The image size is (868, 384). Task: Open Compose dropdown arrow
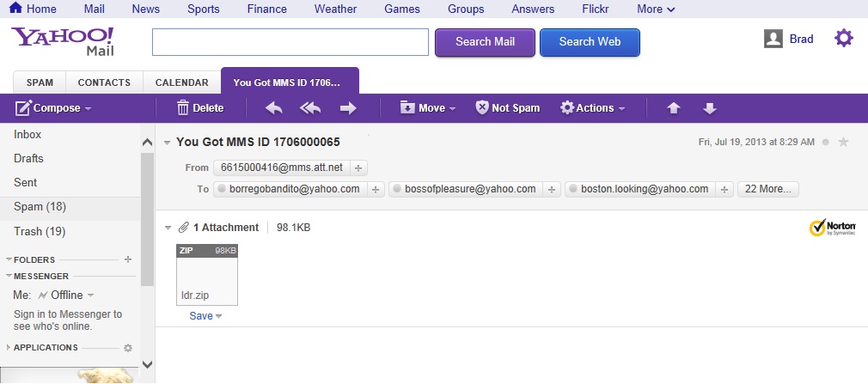tap(88, 108)
